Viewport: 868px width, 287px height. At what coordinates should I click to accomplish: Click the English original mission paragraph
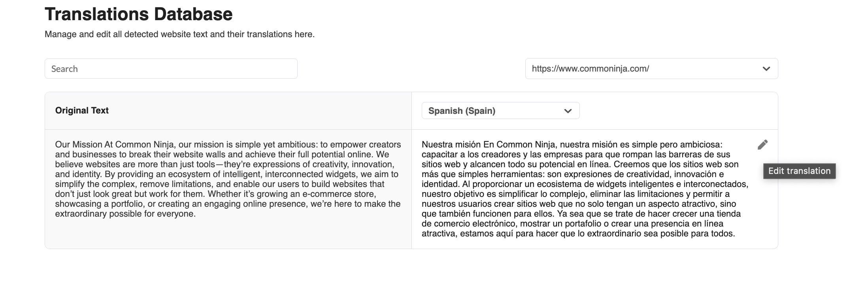pos(228,179)
